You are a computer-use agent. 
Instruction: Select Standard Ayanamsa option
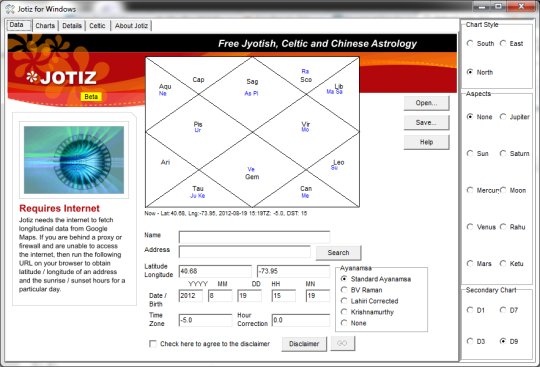[x=376, y=279]
